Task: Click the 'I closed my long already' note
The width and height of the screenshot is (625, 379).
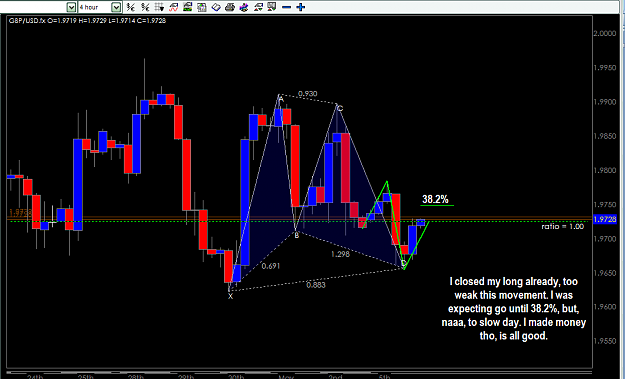Action: click(514, 308)
